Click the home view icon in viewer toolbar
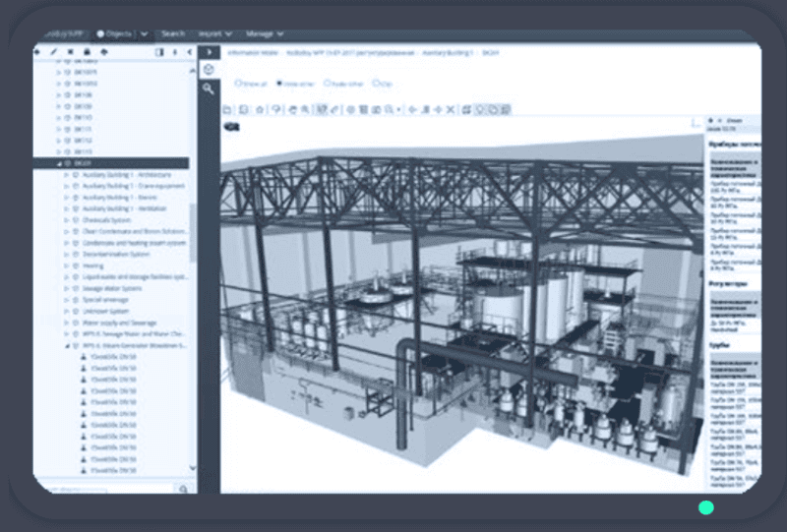 pos(260,109)
